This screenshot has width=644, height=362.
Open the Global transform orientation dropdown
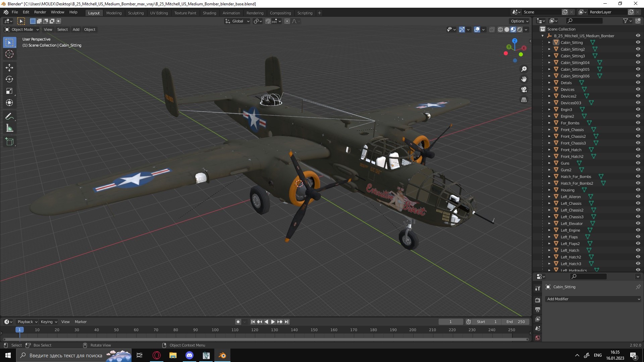[x=237, y=21]
